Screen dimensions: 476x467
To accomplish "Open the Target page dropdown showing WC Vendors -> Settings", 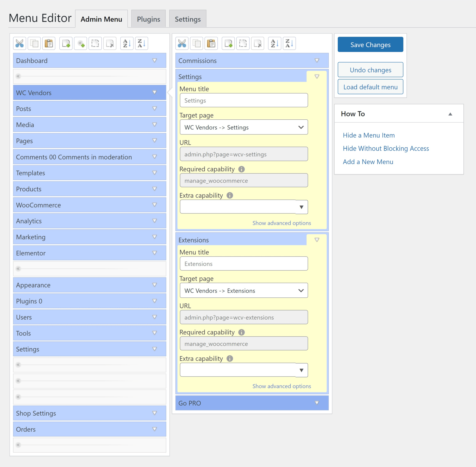I will 244,127.
